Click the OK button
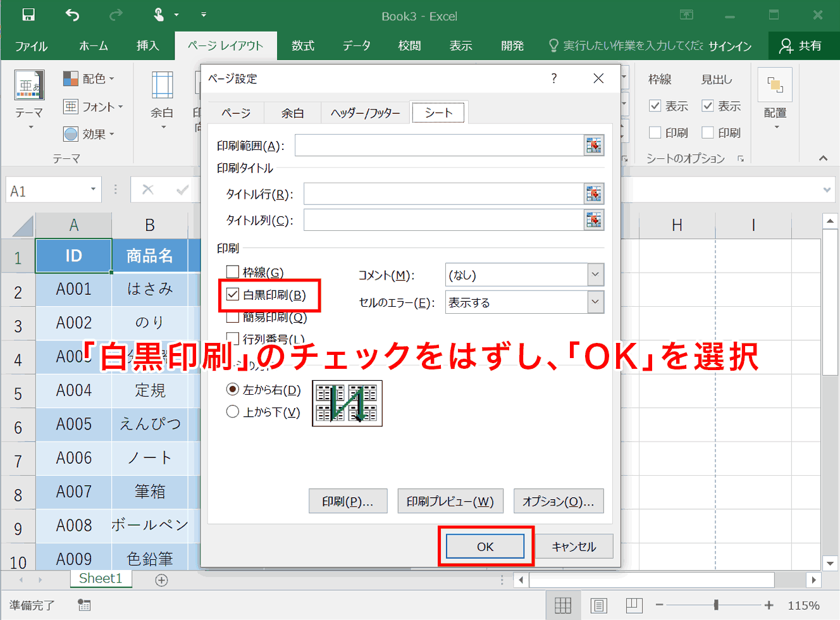 [x=485, y=547]
